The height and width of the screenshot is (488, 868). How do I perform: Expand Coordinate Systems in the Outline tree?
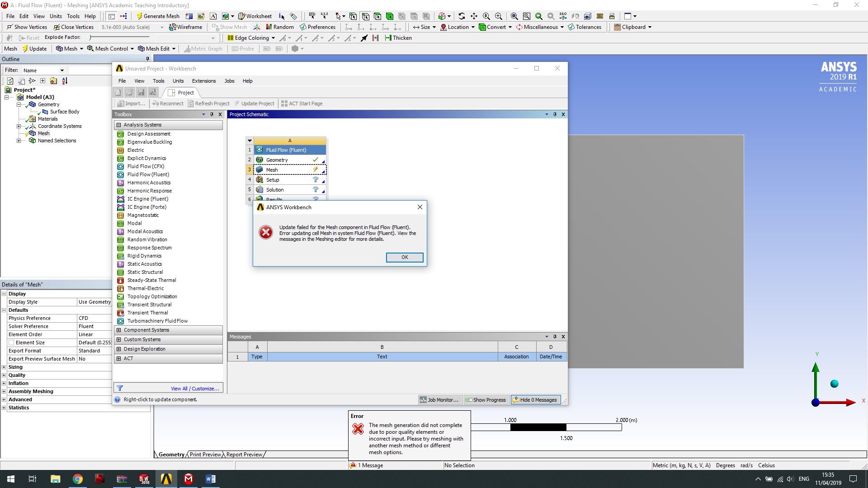coord(19,126)
